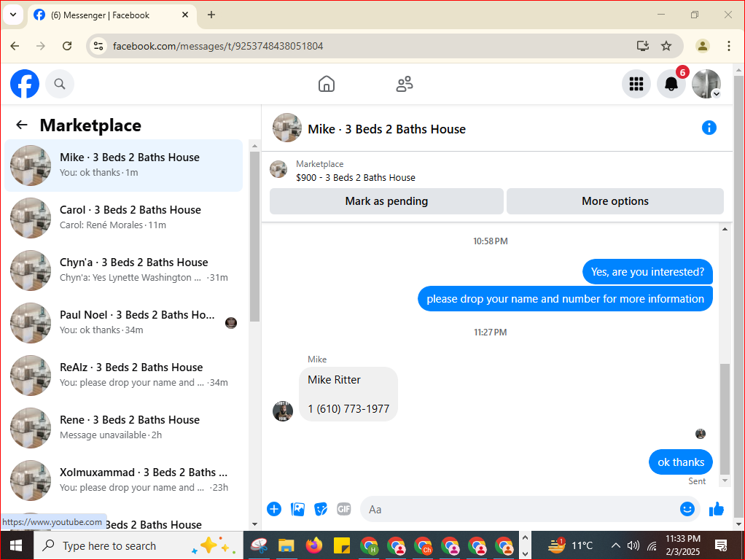Open Firefox from taskbar
This screenshot has width=745, height=560.
point(313,545)
